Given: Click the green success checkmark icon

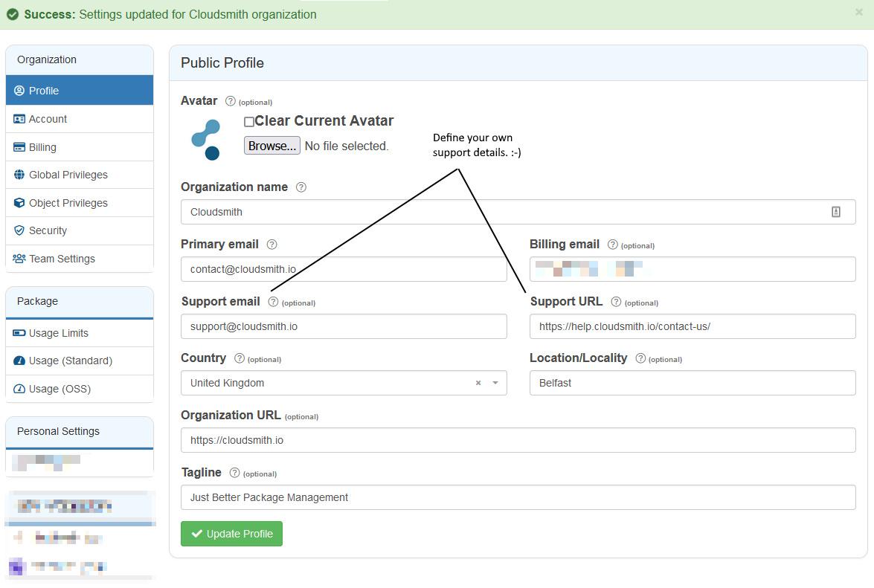Looking at the screenshot, I should (12, 14).
